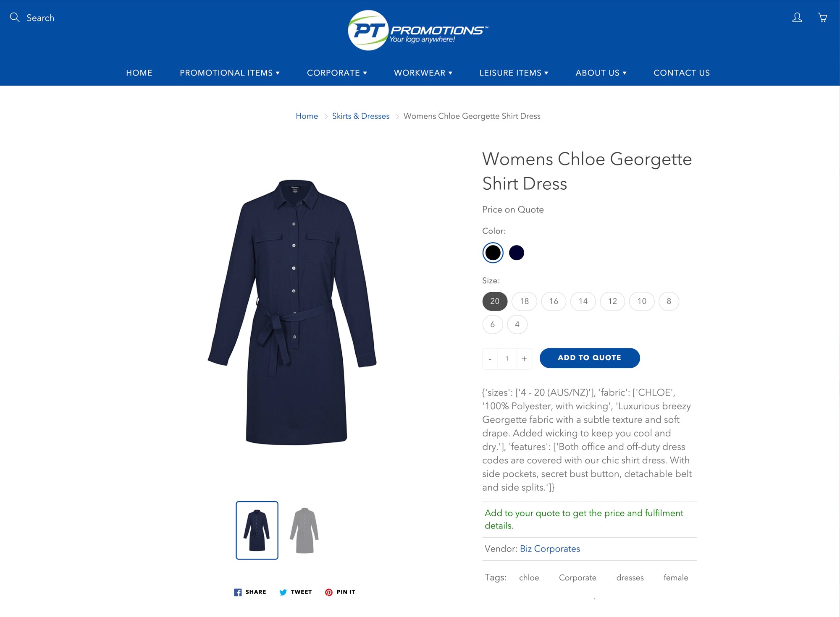
Task: Expand the Leisure Items dropdown menu
Action: [x=514, y=73]
